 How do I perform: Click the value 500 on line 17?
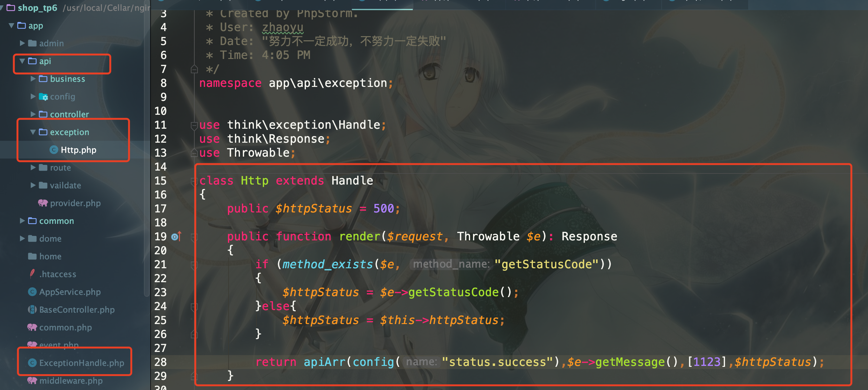point(384,208)
